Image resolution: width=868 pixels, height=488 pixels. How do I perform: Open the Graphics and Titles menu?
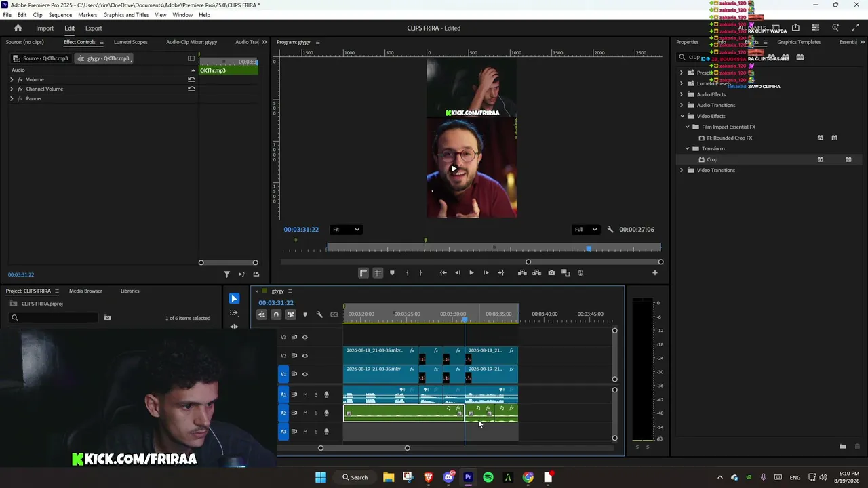point(126,15)
